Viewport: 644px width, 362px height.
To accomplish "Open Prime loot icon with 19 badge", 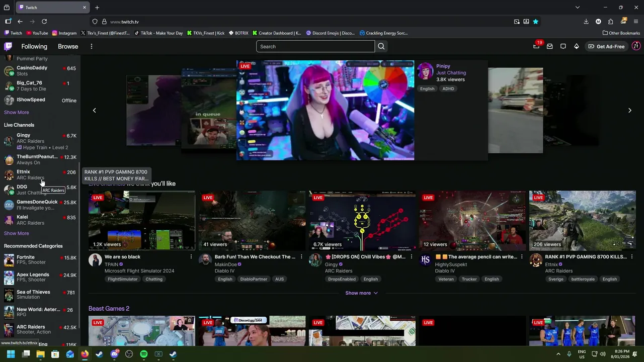I will [536, 46].
